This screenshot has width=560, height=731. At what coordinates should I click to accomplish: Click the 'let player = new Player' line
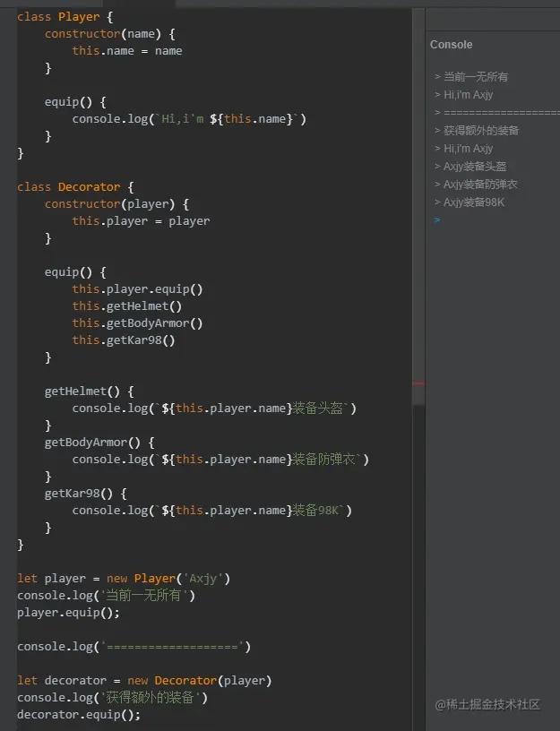point(124,579)
